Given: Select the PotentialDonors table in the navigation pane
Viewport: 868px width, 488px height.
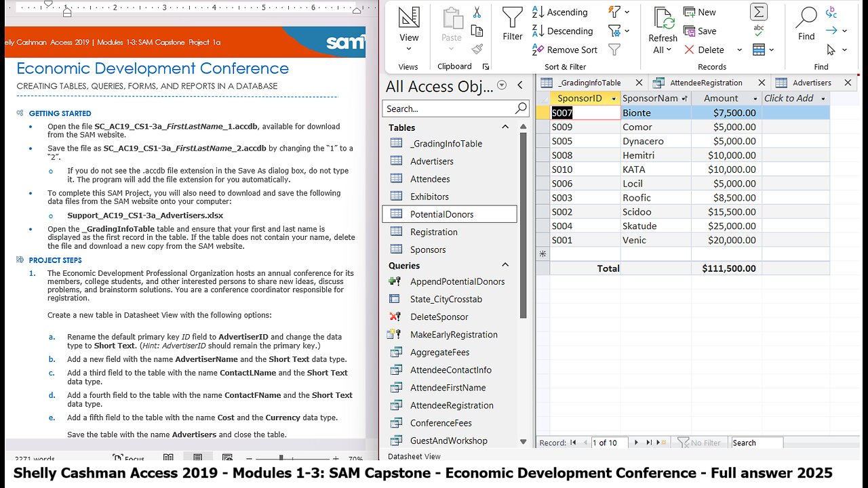Looking at the screenshot, I should (x=450, y=214).
